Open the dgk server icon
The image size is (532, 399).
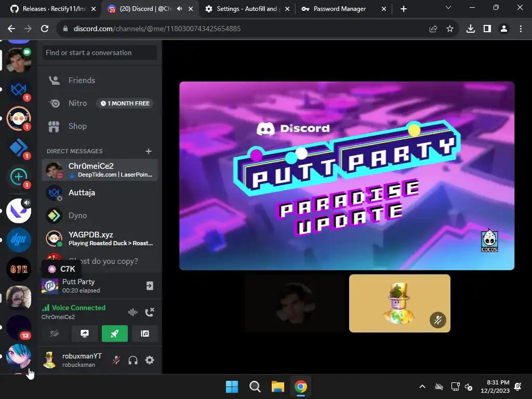click(19, 240)
